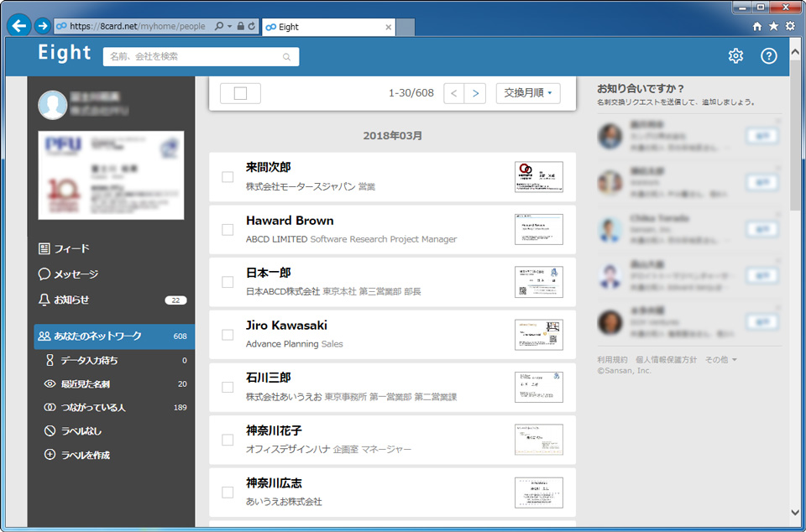Check the box for Haward Brown
This screenshot has width=806, height=532.
[x=228, y=230]
